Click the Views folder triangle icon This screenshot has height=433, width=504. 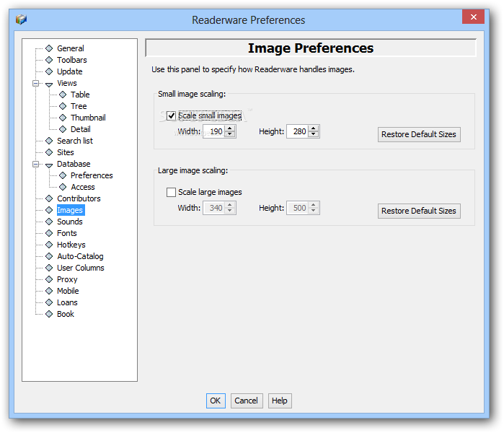tap(49, 84)
